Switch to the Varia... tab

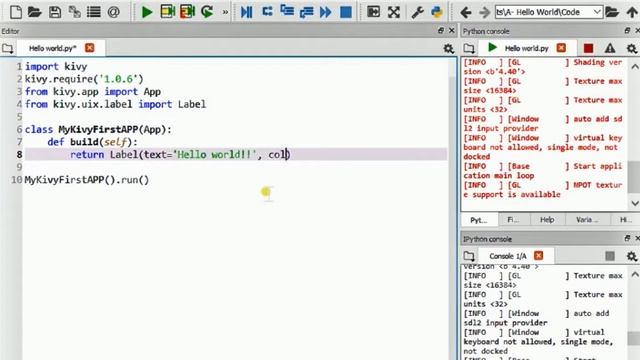tap(587, 220)
